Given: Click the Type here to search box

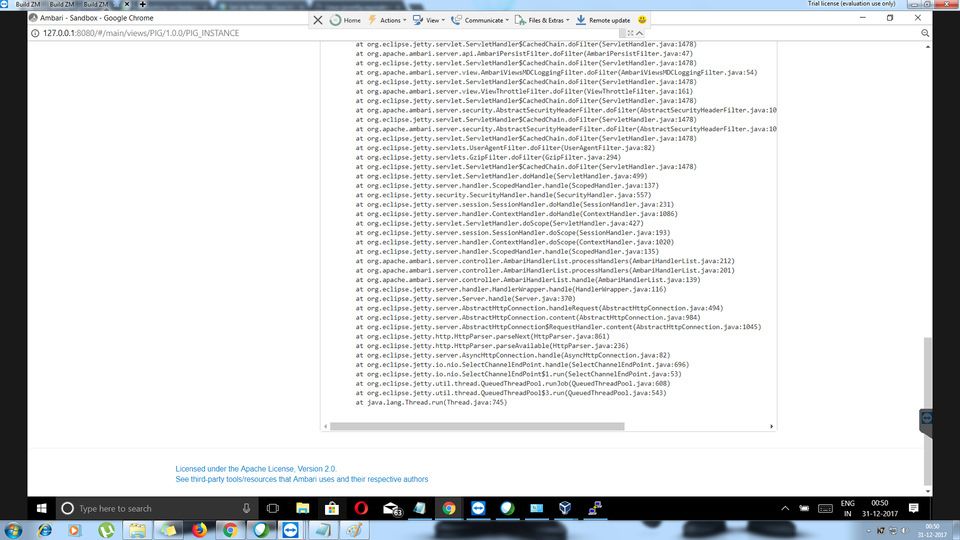Looking at the screenshot, I should click(x=157, y=508).
